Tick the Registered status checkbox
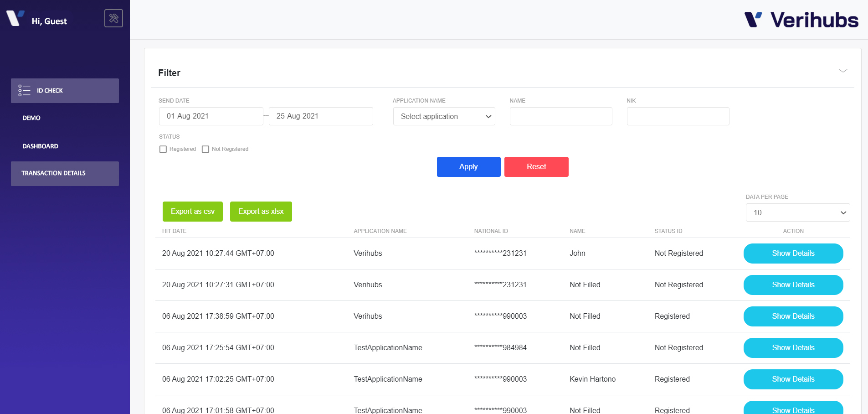 pyautogui.click(x=163, y=149)
